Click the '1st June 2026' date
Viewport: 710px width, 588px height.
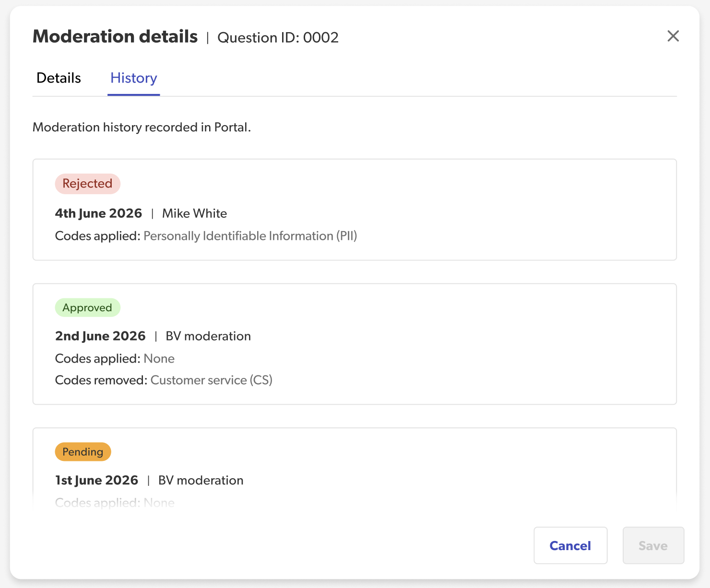pyautogui.click(x=97, y=481)
